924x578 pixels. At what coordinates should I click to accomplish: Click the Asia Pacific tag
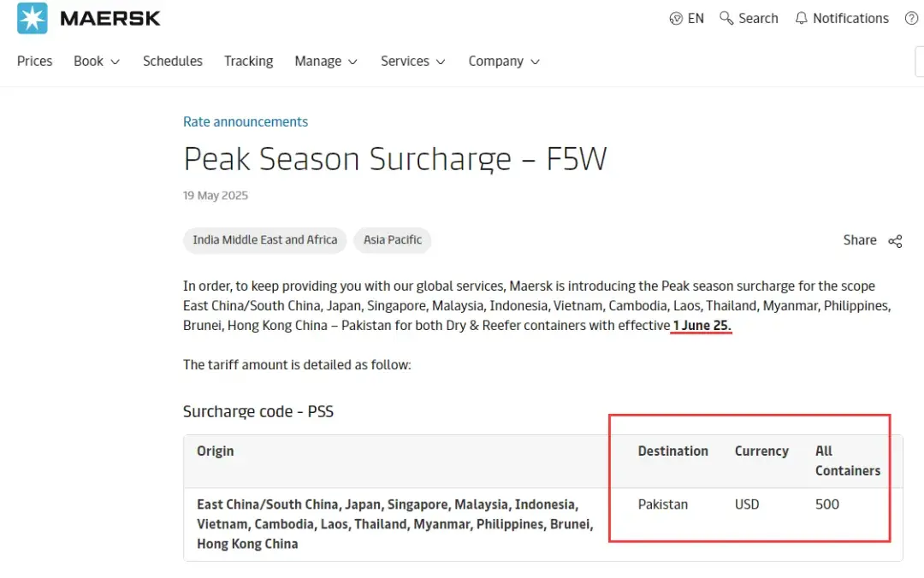(393, 240)
